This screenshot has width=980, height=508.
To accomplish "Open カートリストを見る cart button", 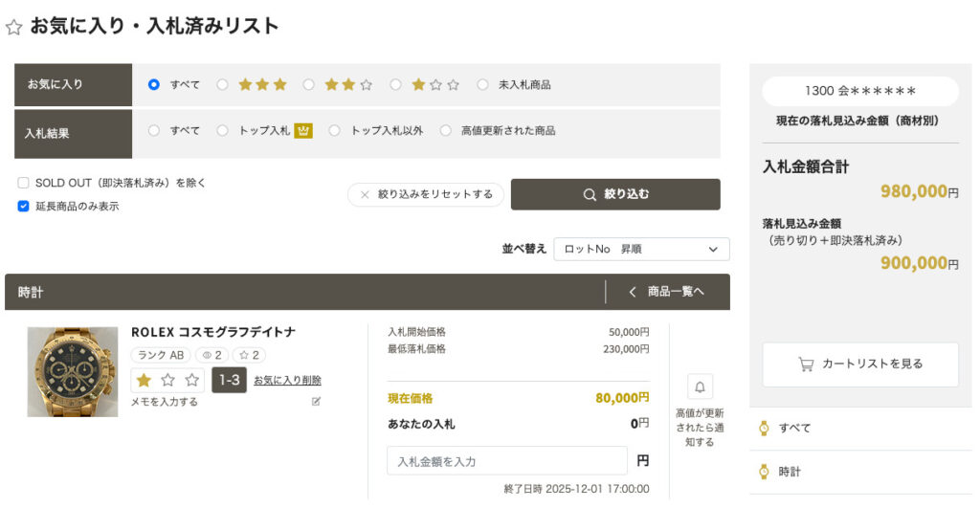I will (860, 364).
